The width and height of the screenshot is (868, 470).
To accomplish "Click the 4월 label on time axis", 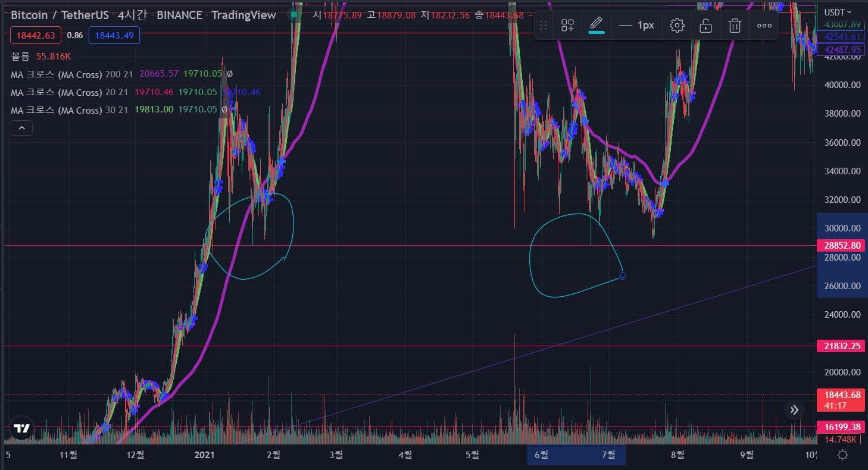I will coord(405,455).
